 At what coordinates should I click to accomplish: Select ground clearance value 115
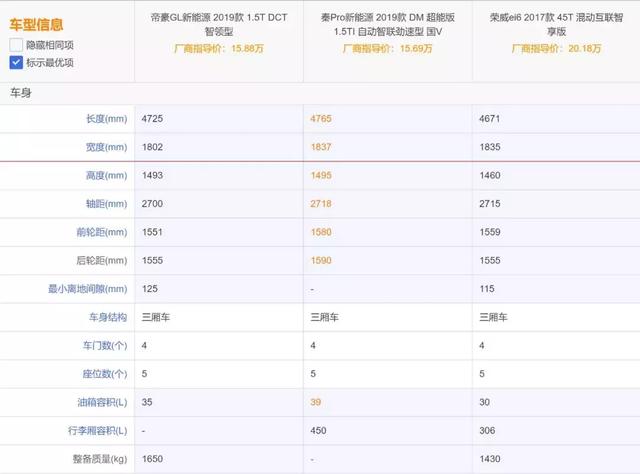point(487,289)
